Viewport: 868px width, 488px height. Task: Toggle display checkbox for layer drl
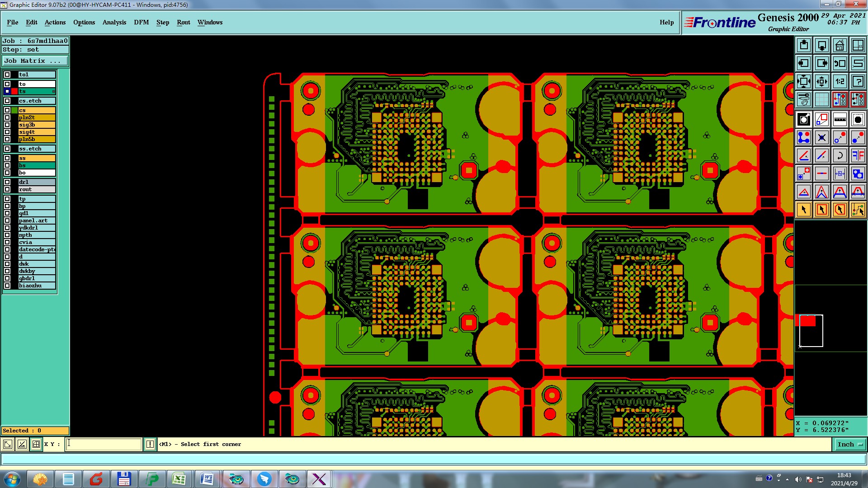tap(7, 182)
